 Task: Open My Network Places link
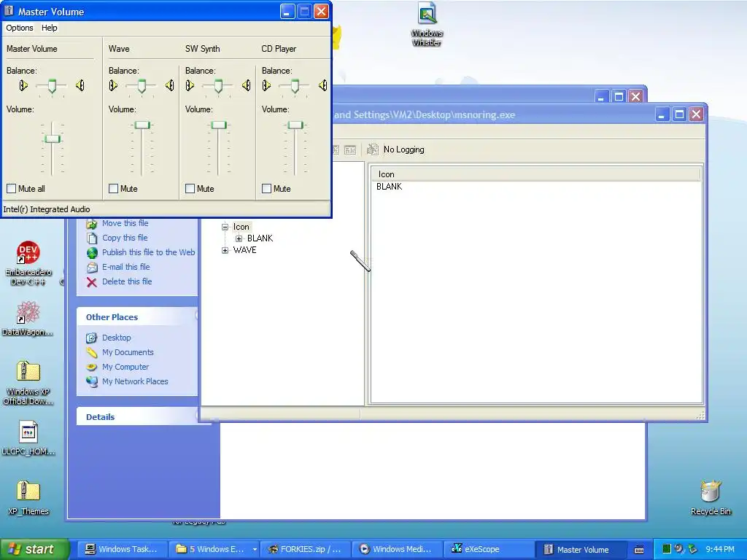[x=135, y=381]
